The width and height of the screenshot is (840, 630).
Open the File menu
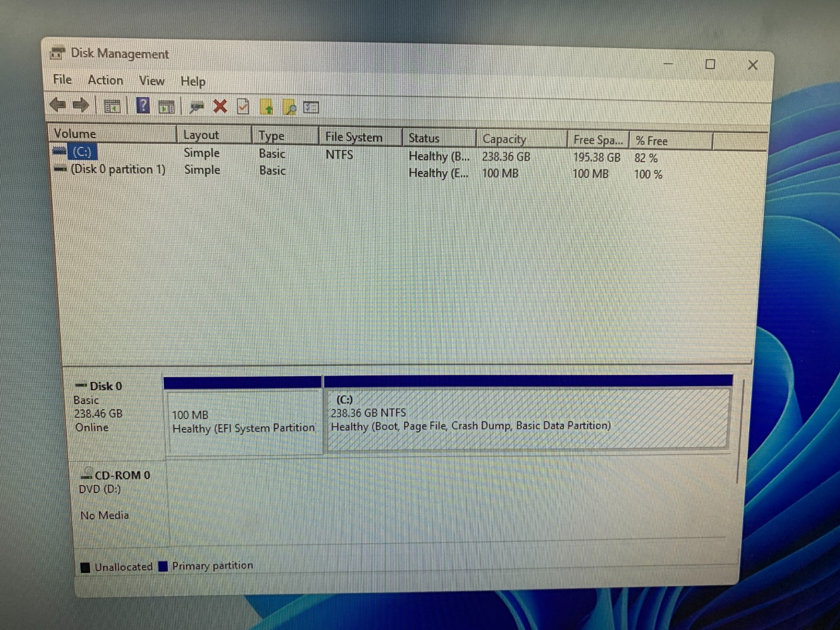click(x=62, y=79)
